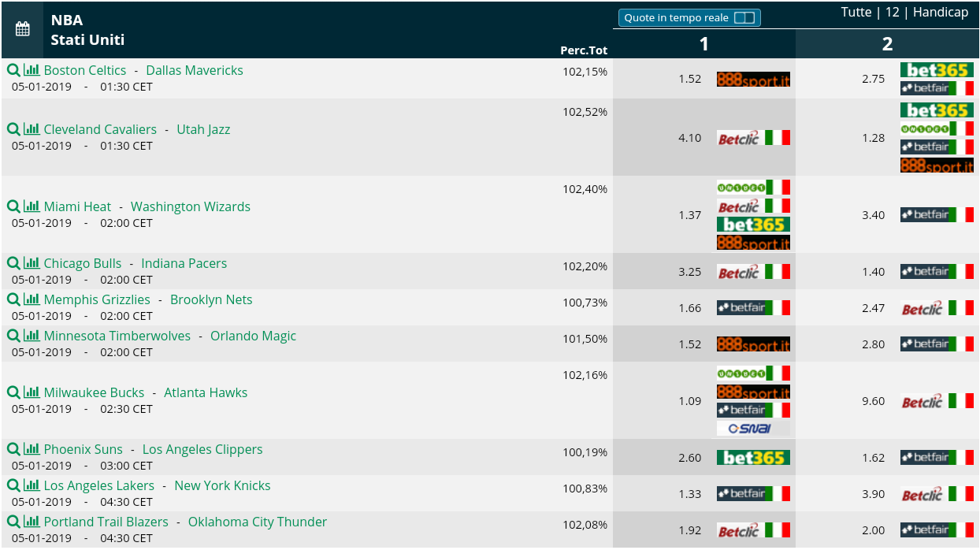Open the stats chart icon for Portland Trail Blazers
Image resolution: width=980 pixels, height=550 pixels.
(32, 521)
